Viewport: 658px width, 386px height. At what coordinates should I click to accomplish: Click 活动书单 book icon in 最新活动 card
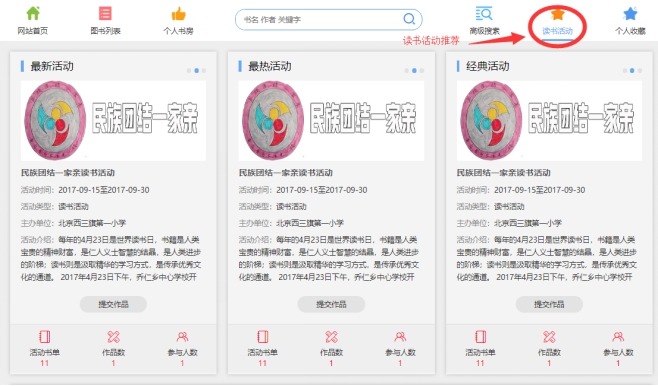44,336
